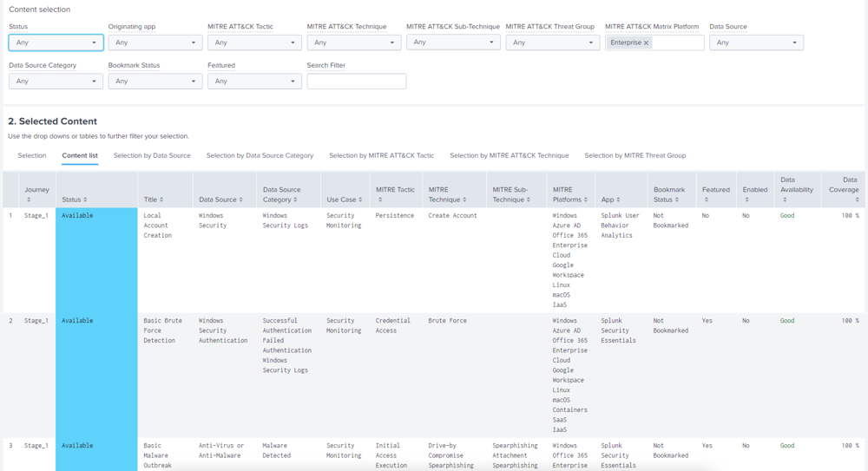The height and width of the screenshot is (471, 868).
Task: Switch to Selection by MITRE Threat Group tab
Action: pos(635,155)
